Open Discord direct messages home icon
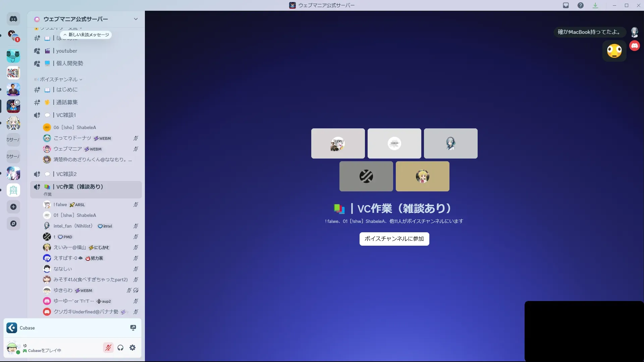Image resolution: width=644 pixels, height=362 pixels. (x=13, y=19)
